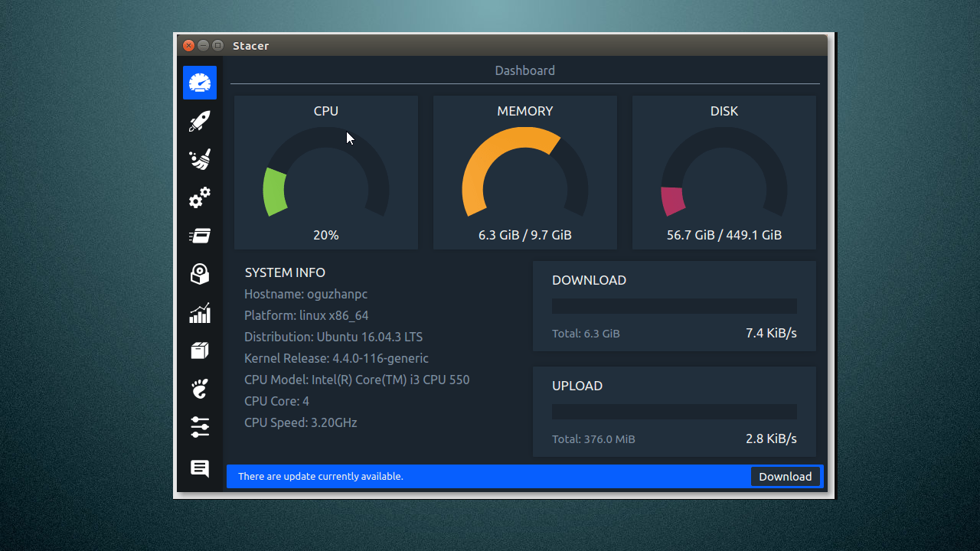980x551 pixels.
Task: Open the Services gears icon
Action: pos(199,198)
